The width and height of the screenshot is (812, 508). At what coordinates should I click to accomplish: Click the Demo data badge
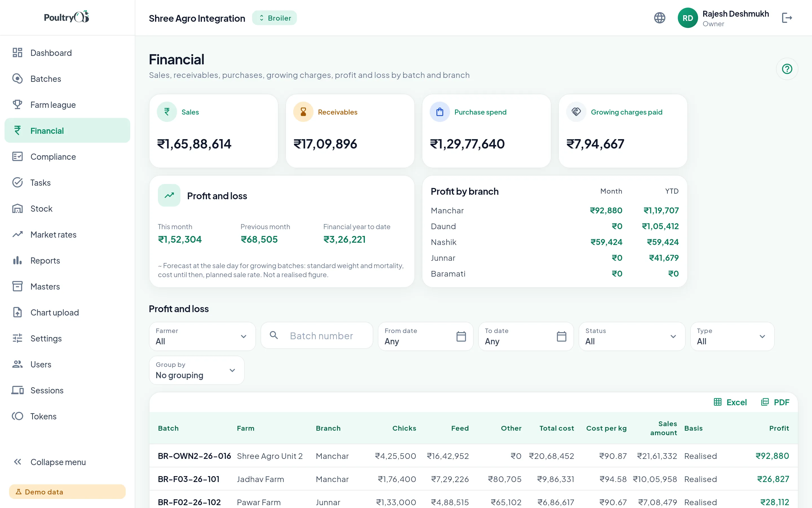click(x=67, y=492)
